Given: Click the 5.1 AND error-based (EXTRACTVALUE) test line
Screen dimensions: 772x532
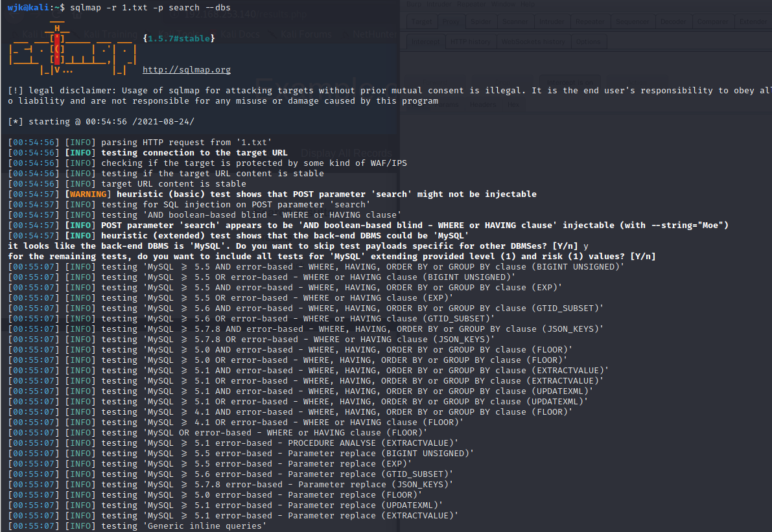Looking at the screenshot, I should point(308,370).
